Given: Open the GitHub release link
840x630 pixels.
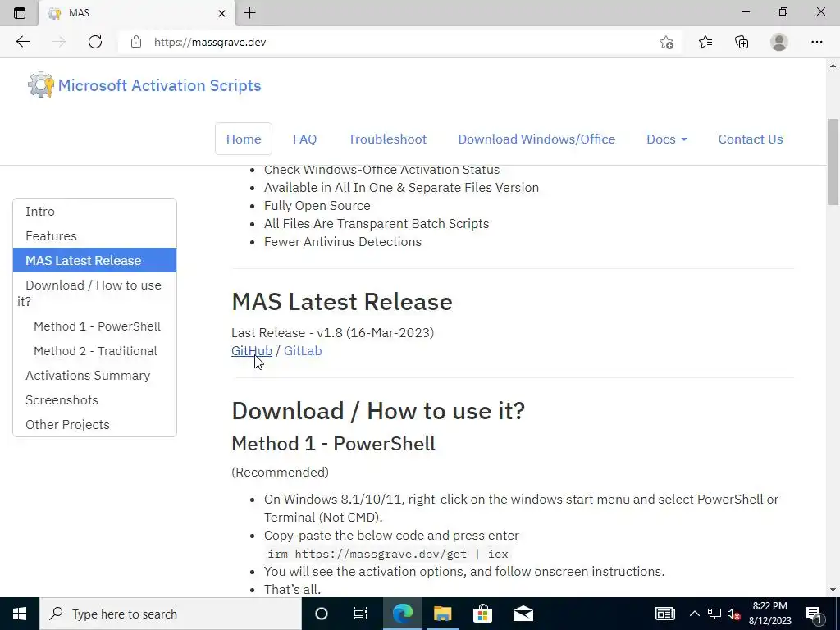Looking at the screenshot, I should 252,351.
